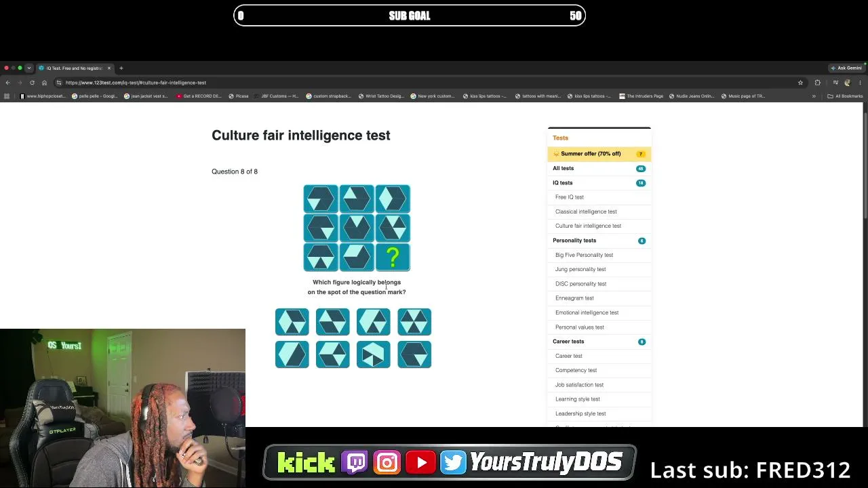Open the Picasa bookmark
The image size is (868, 488).
click(239, 96)
